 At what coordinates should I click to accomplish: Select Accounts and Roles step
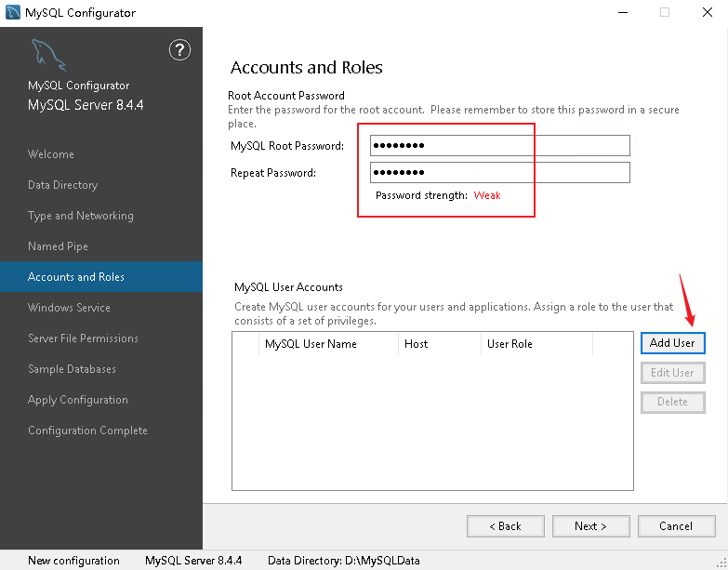click(x=76, y=277)
